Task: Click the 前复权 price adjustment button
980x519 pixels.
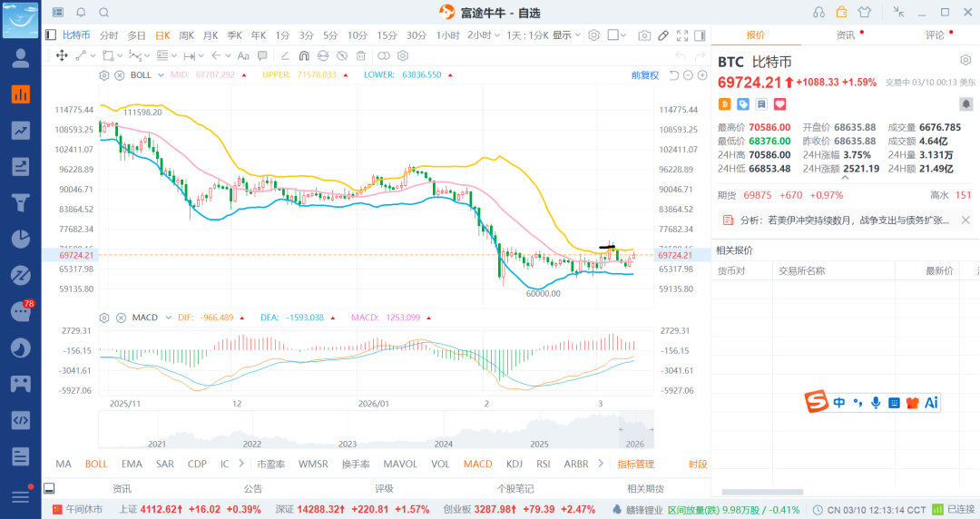Action: (x=645, y=75)
